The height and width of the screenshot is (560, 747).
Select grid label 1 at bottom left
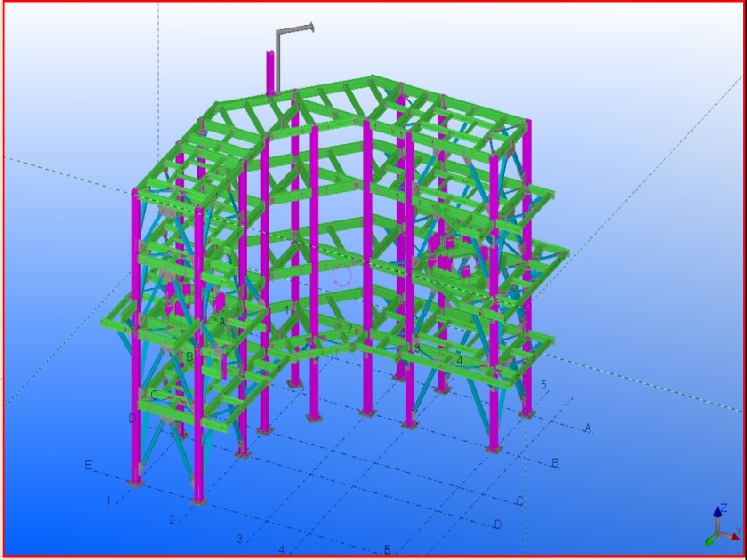109,501
